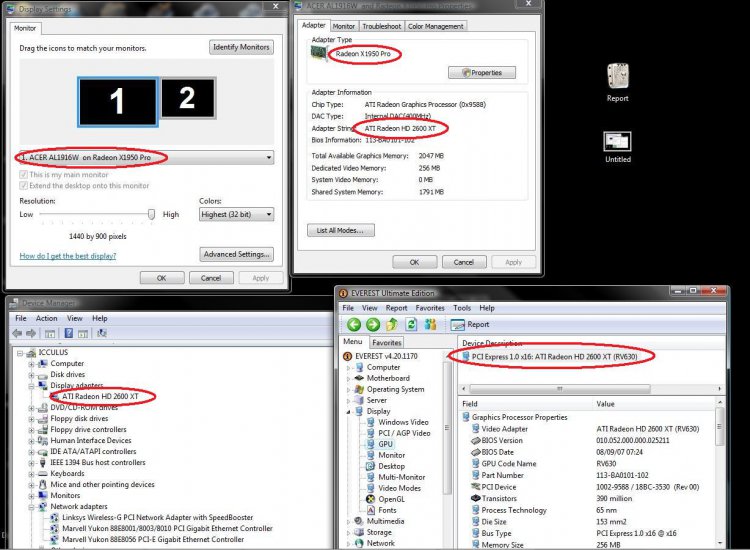
Task: Toggle 'Extend the desktop onto this monitor'
Action: pos(23,186)
